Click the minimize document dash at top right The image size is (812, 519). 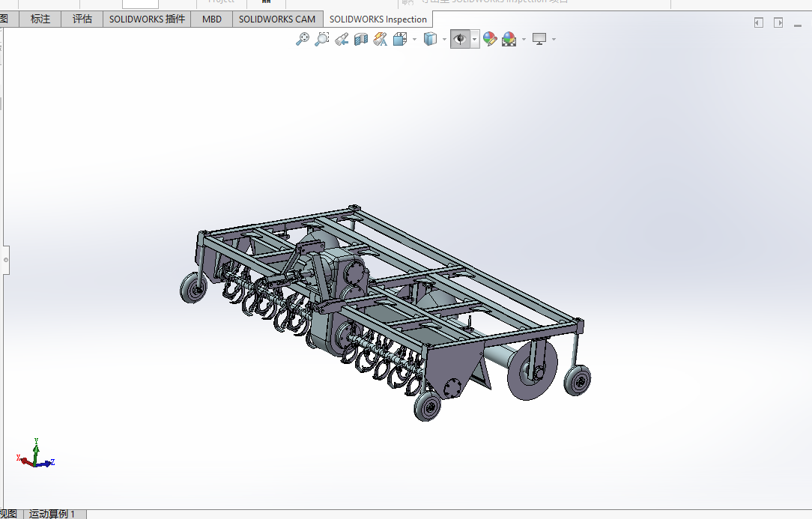tap(798, 25)
